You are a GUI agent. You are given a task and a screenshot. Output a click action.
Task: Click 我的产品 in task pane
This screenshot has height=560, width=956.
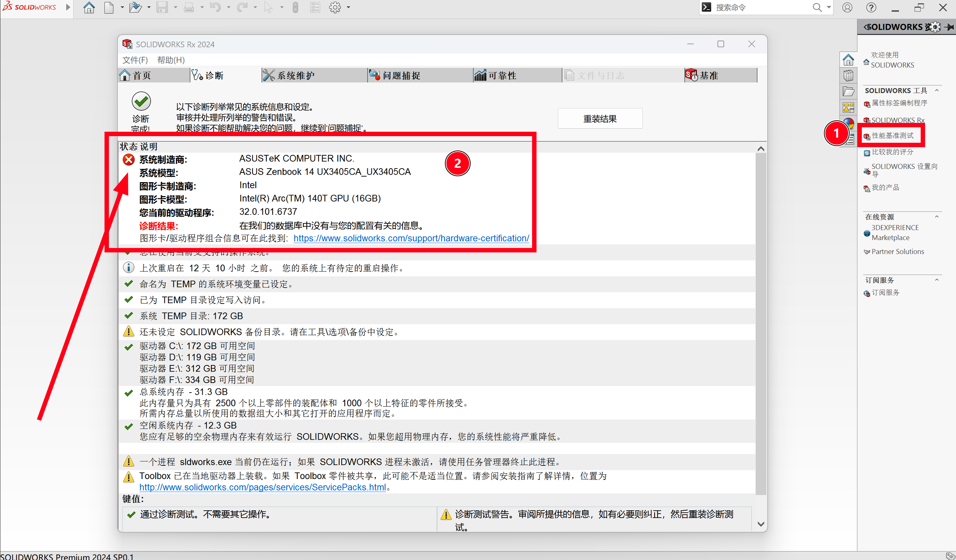point(885,187)
